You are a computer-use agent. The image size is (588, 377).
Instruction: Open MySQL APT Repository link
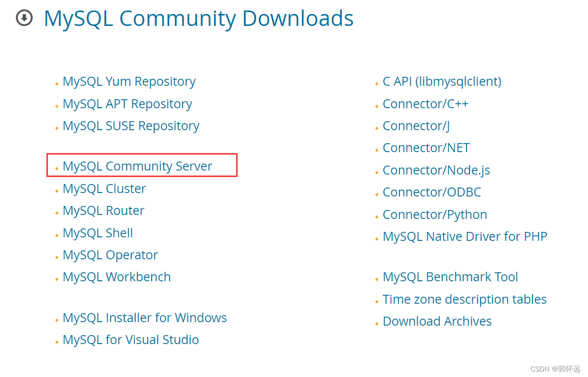(x=127, y=104)
